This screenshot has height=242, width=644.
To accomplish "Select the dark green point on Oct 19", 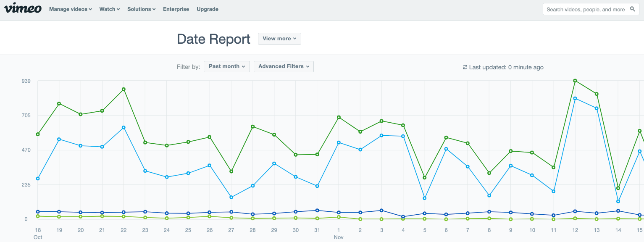I will pos(59,103).
